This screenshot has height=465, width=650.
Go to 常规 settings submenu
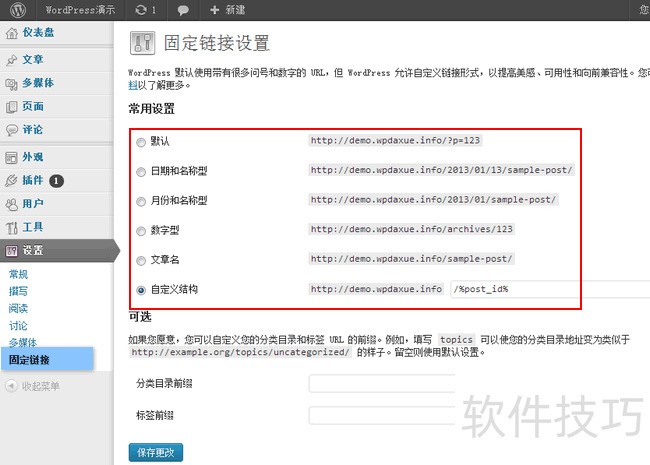tap(18, 274)
